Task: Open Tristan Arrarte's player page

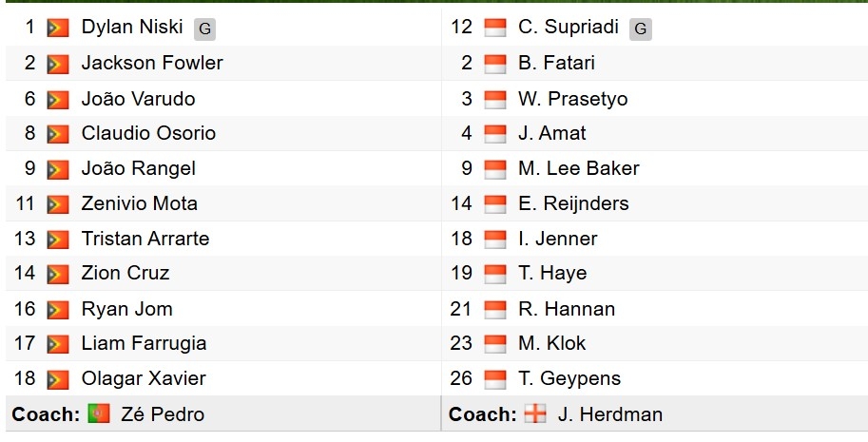Action: pos(145,239)
